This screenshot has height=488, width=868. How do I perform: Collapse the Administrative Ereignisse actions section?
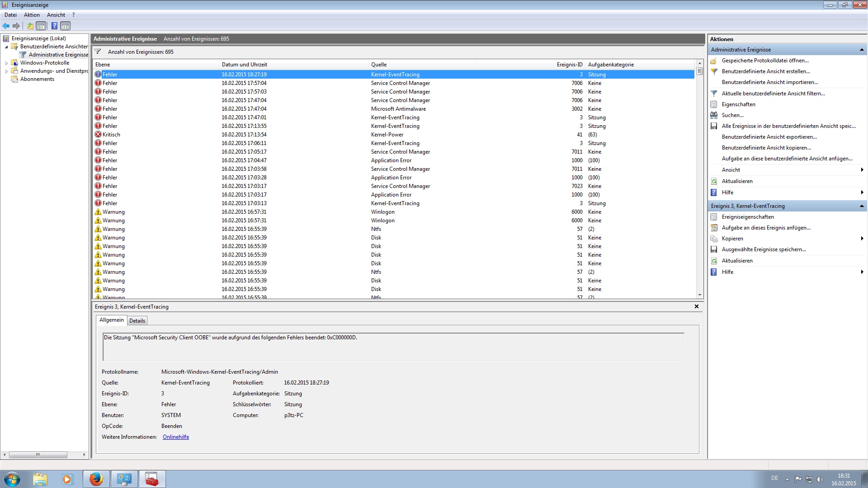click(861, 50)
